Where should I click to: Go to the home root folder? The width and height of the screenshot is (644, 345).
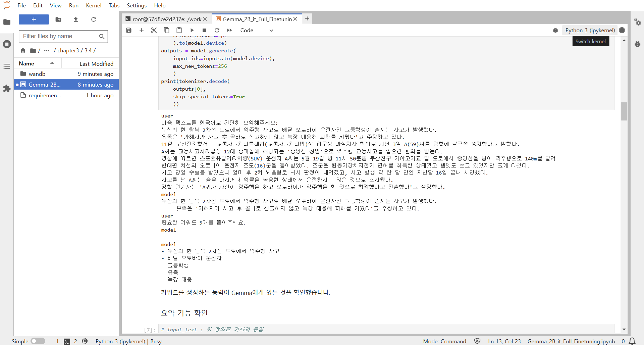(x=23, y=50)
